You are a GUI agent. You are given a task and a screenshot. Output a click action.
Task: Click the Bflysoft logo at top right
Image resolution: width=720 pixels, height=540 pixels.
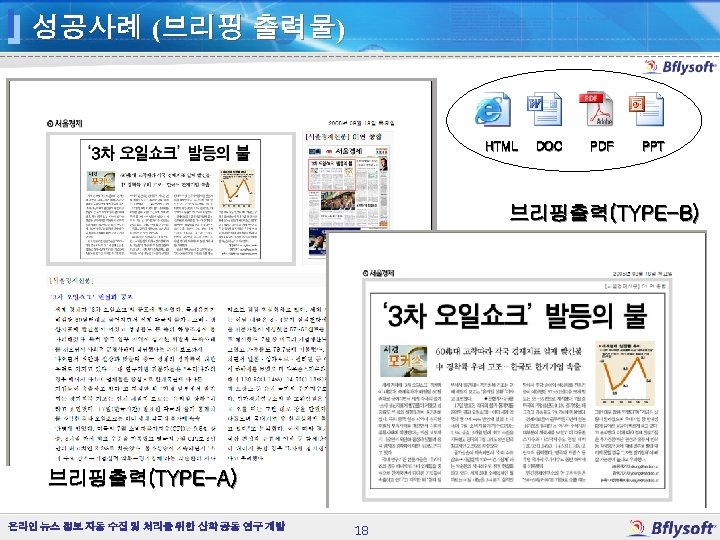[x=680, y=67]
